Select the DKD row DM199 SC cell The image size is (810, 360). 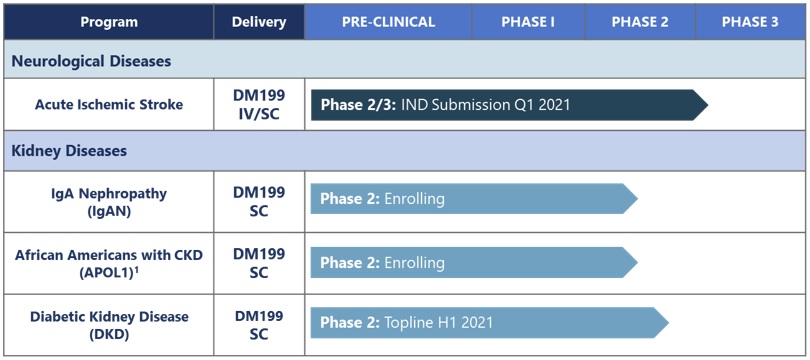point(259,325)
